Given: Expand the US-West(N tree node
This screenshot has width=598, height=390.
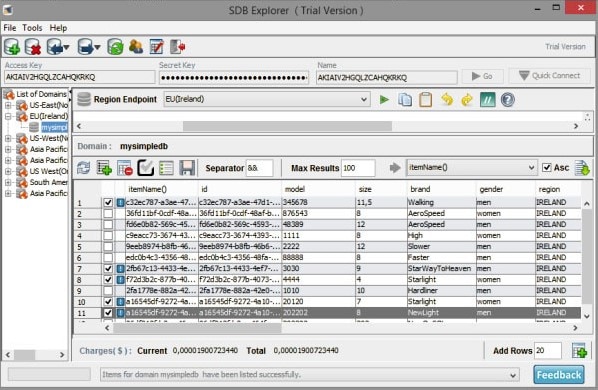Looking at the screenshot, I should (x=8, y=138).
